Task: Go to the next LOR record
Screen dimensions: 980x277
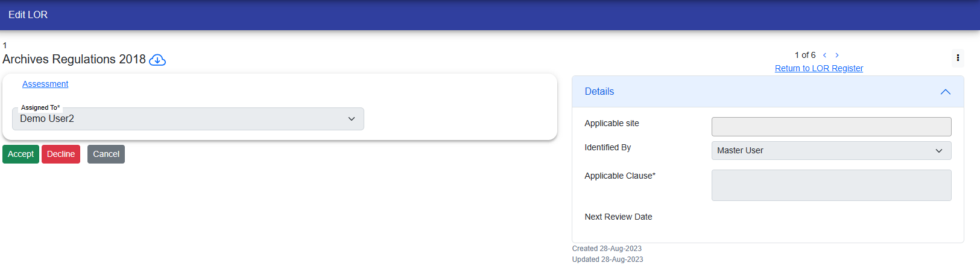Action: coord(837,56)
